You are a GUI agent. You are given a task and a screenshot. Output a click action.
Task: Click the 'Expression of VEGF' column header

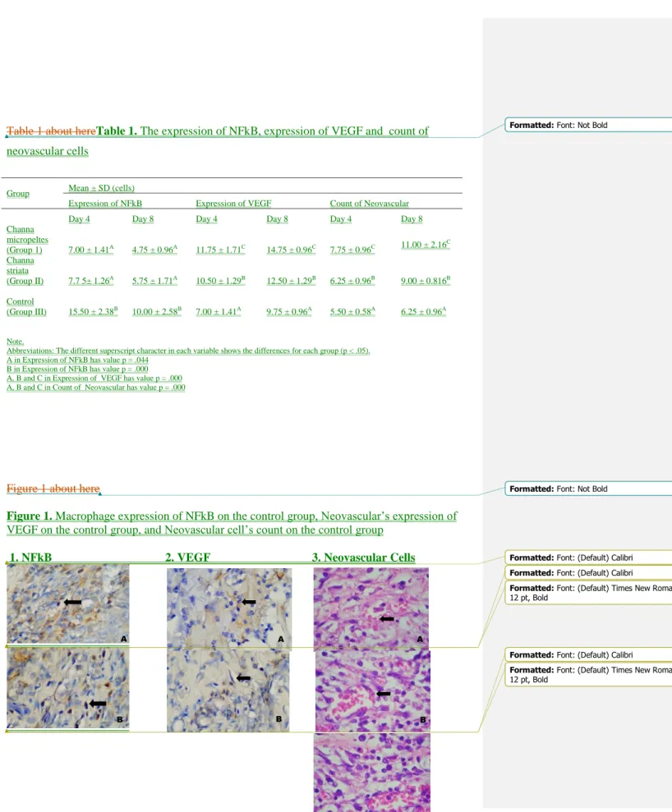point(233,203)
